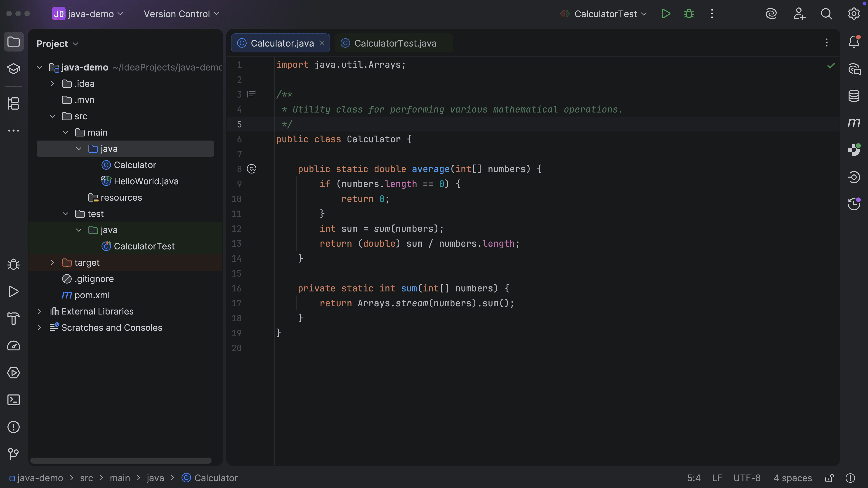Viewport: 868px width, 488px height.
Task: Toggle read-only lock in status bar
Action: point(829,478)
